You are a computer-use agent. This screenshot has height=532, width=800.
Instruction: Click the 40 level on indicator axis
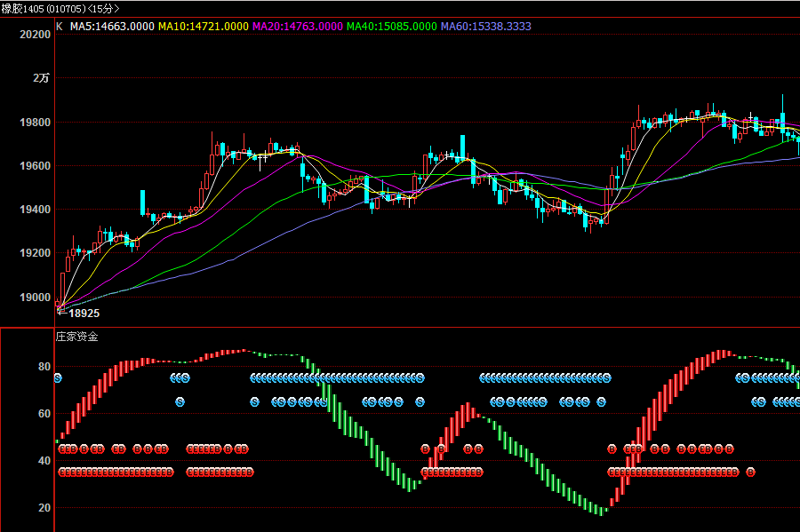[x=44, y=461]
